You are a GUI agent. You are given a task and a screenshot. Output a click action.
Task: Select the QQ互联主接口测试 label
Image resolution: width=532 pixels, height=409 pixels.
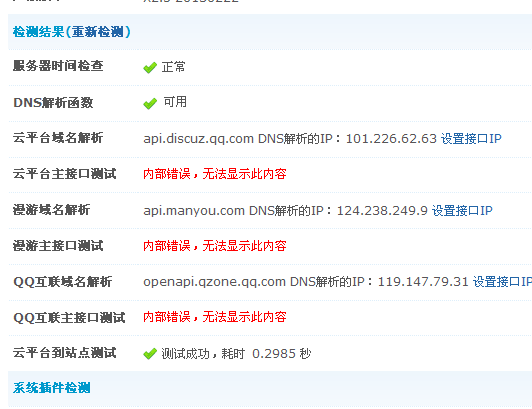point(69,318)
